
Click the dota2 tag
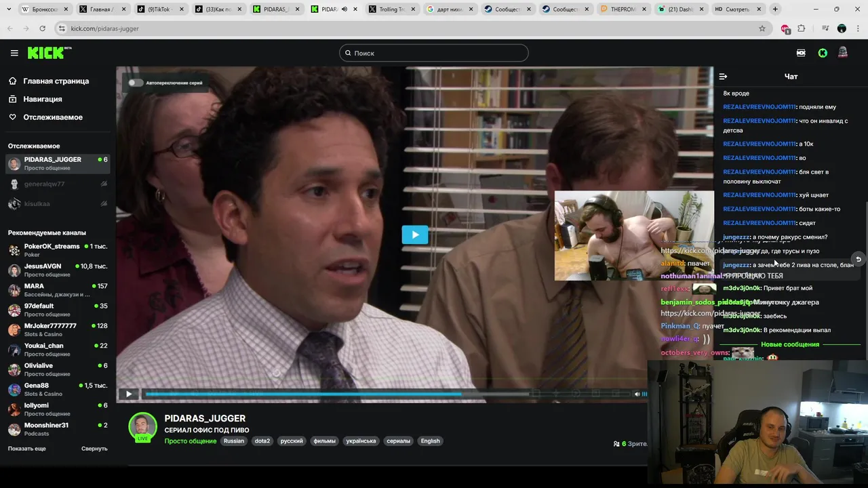[x=262, y=441]
